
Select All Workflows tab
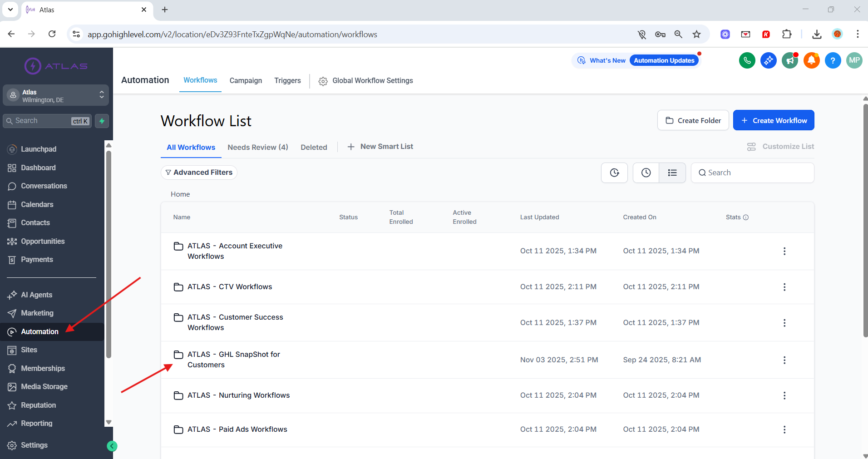point(191,147)
